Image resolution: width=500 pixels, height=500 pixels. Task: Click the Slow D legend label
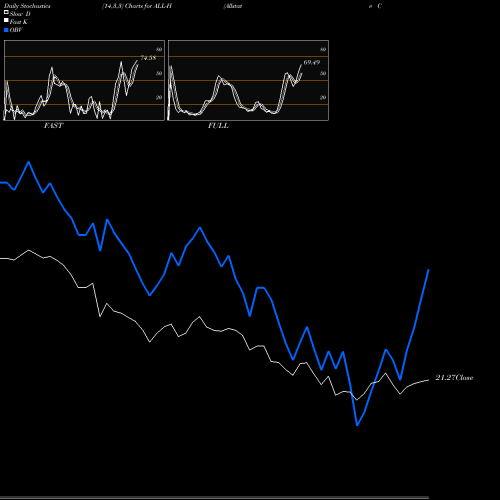[x=20, y=14]
